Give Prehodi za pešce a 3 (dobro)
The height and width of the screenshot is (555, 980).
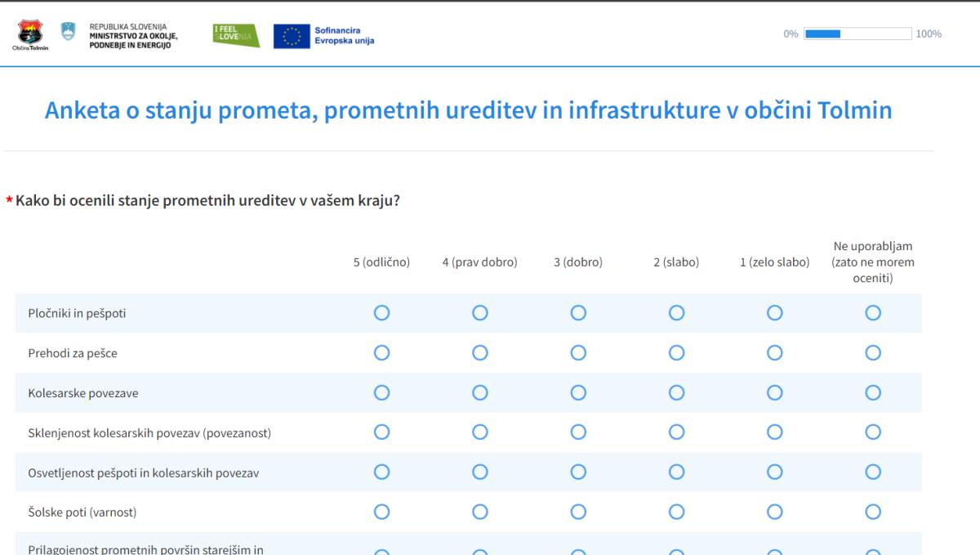578,352
